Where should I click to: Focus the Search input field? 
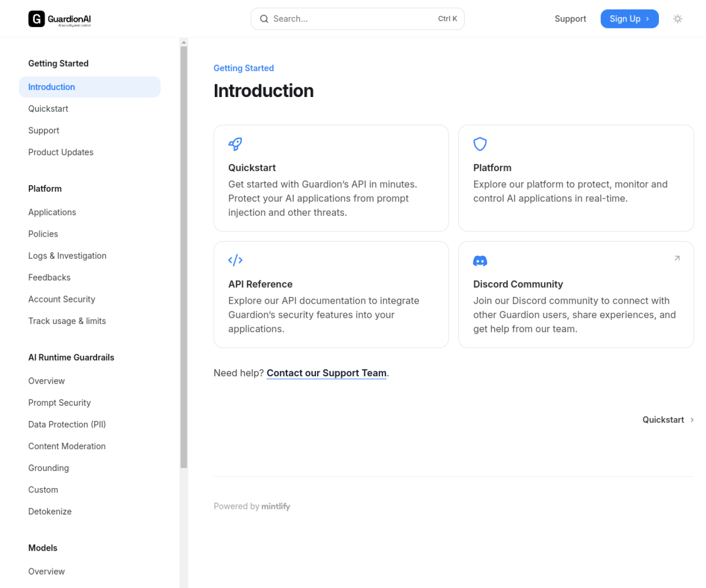[x=357, y=19]
